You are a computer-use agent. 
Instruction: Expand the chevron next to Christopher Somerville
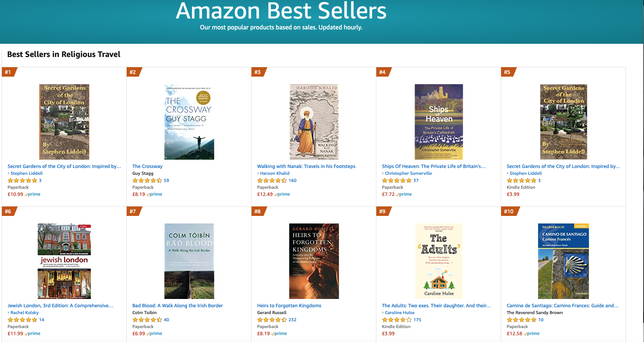(383, 173)
